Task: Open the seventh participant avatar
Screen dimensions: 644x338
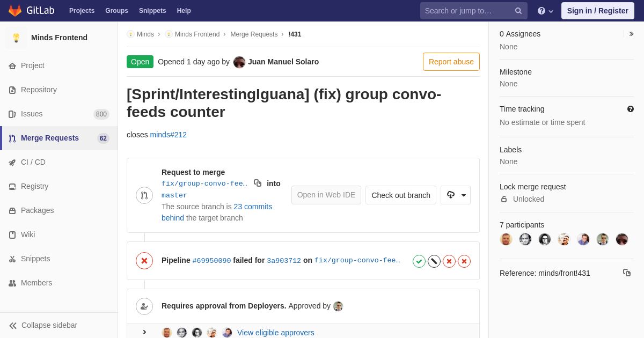Action: [622, 239]
